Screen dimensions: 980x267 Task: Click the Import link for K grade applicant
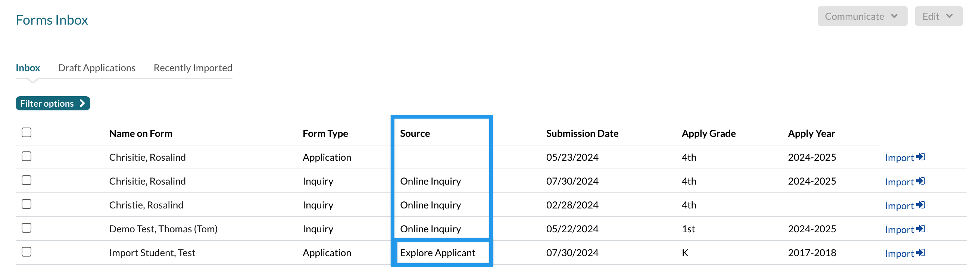click(899, 253)
